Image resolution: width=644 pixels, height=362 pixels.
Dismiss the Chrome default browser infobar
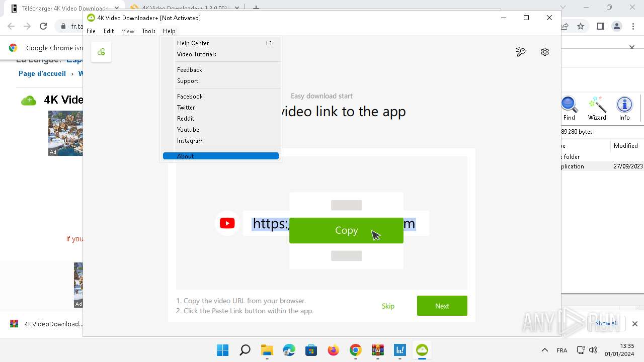632,47
